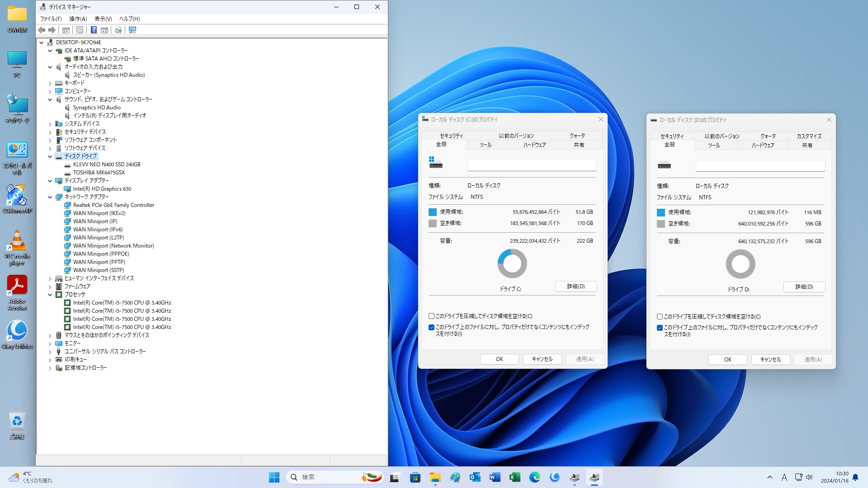Viewport: 868px width, 488px height.
Task: Click the volume label field in C: properties
Action: (532, 165)
